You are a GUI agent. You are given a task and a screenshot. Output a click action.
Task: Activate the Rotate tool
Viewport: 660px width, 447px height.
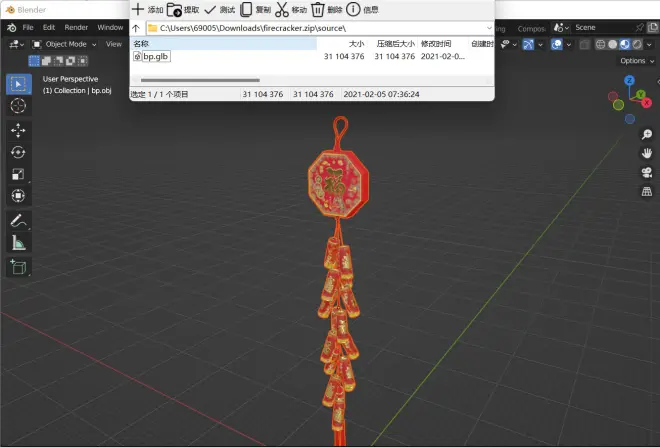pos(18,152)
